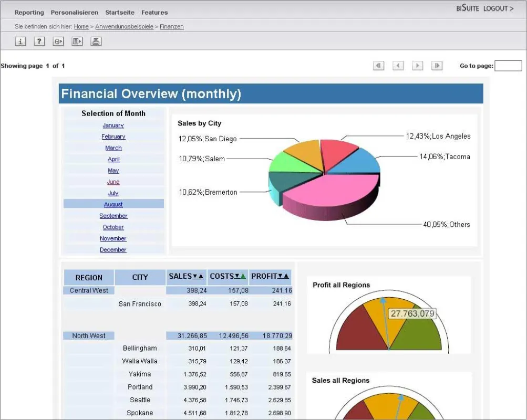Click the Seattle city cell

140,400
